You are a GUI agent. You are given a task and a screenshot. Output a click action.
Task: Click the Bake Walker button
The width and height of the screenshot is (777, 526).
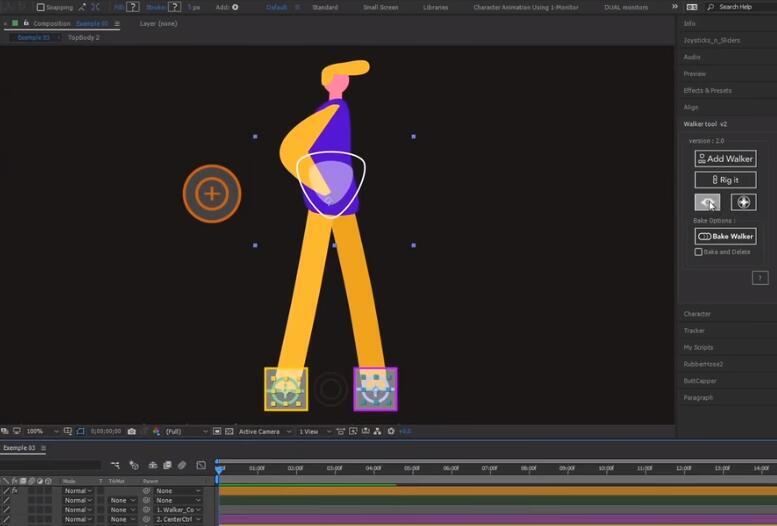tap(725, 236)
